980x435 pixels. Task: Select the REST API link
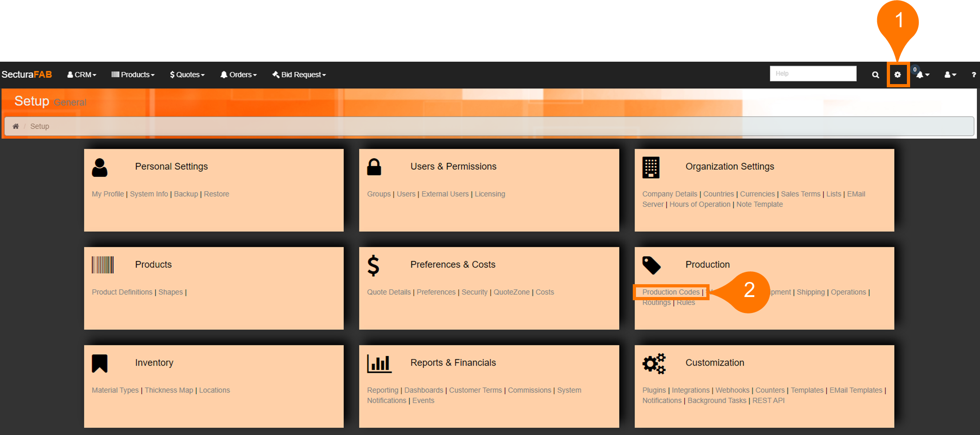tap(768, 400)
